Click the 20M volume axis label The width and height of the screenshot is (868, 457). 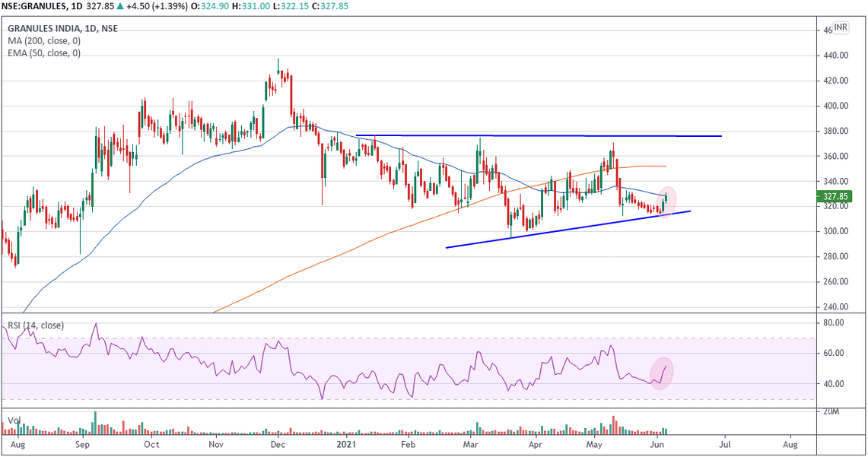[831, 412]
